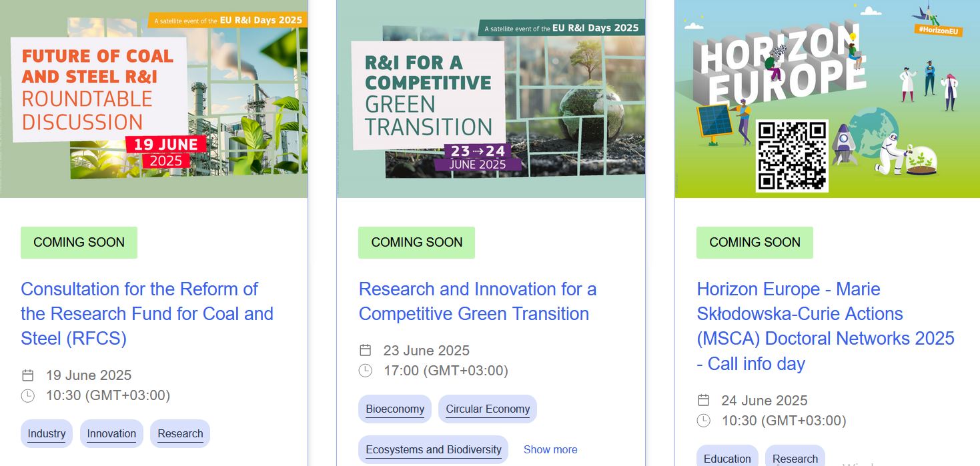Click Future of Coal and Steel banner image

pyautogui.click(x=153, y=99)
